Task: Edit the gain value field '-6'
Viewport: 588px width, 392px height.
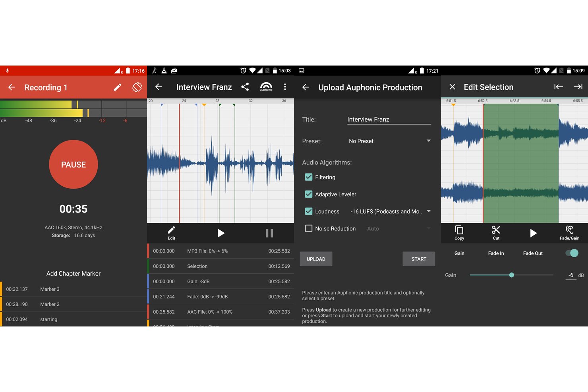Action: [571, 275]
